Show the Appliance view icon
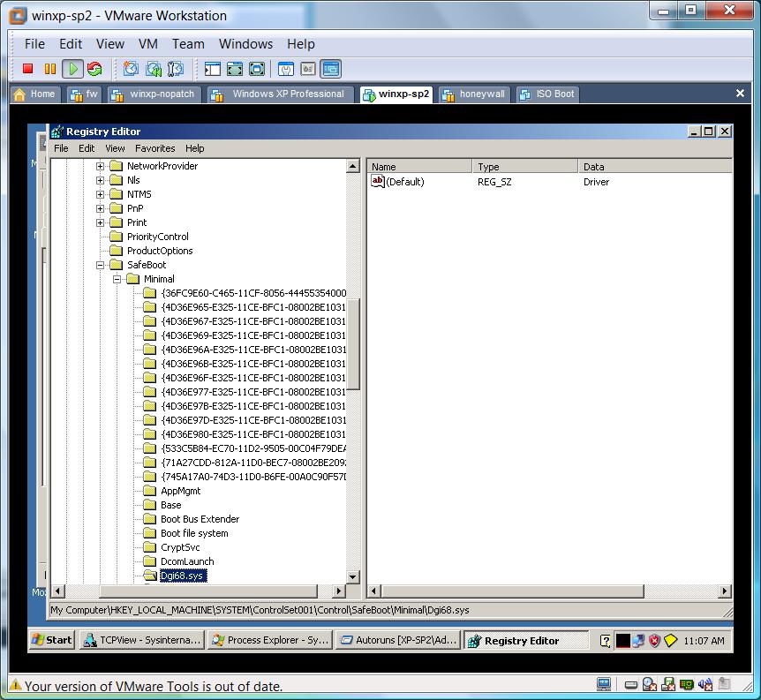The image size is (761, 700). pos(308,69)
